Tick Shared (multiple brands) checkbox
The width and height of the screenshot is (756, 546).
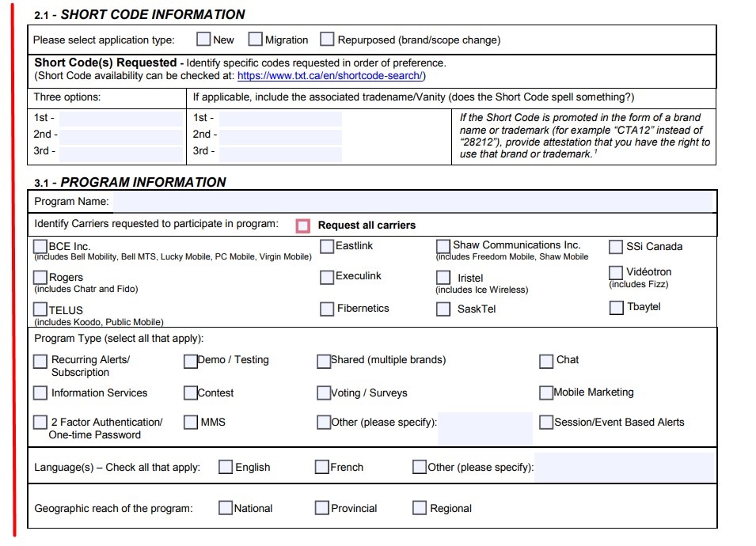click(324, 362)
